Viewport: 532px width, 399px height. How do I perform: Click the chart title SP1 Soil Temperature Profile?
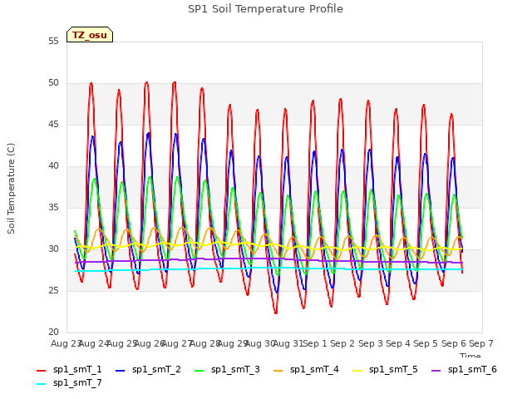[265, 9]
